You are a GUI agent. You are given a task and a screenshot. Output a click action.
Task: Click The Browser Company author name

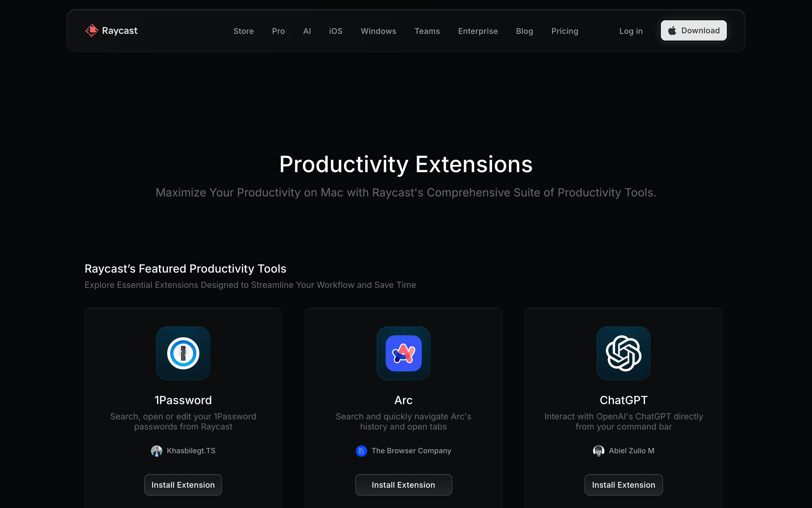(x=411, y=451)
